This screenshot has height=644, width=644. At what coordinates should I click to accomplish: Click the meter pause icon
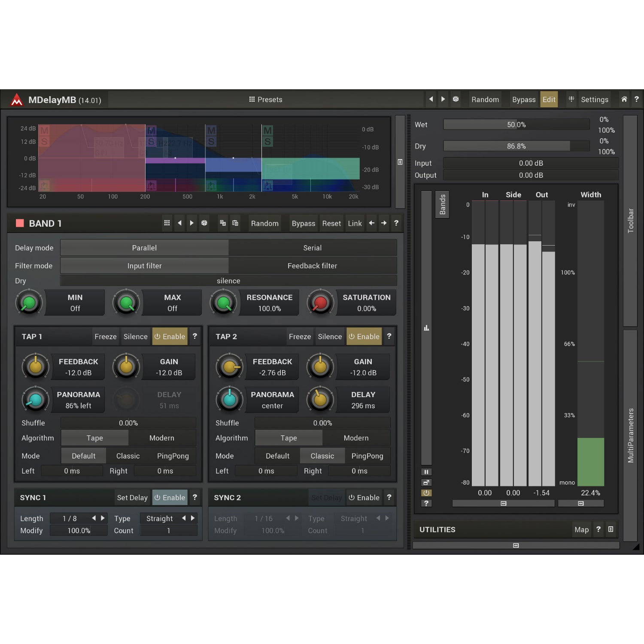click(x=426, y=472)
